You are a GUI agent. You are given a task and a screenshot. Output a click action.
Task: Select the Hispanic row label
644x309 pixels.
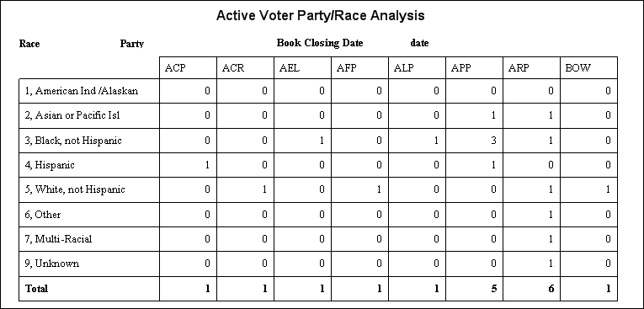tap(50, 165)
